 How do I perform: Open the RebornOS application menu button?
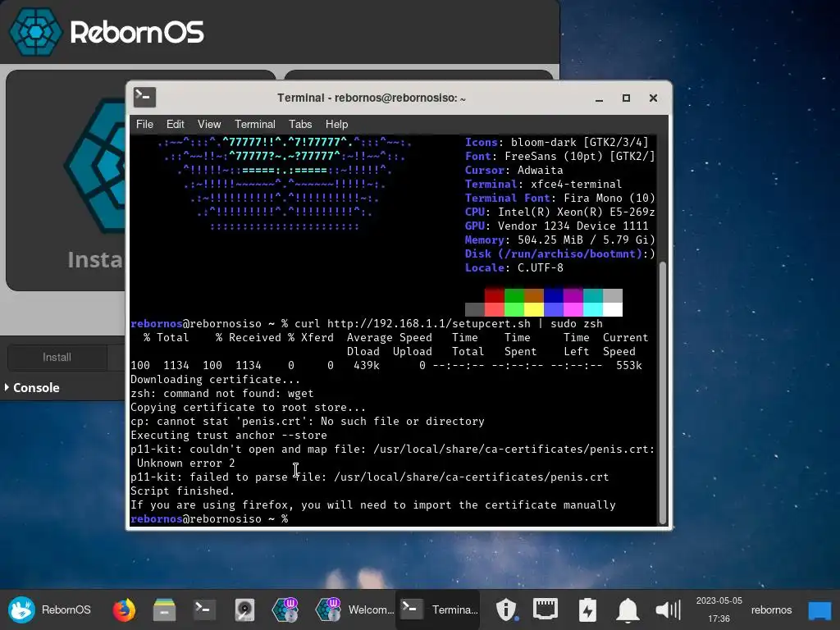pyautogui.click(x=49, y=609)
